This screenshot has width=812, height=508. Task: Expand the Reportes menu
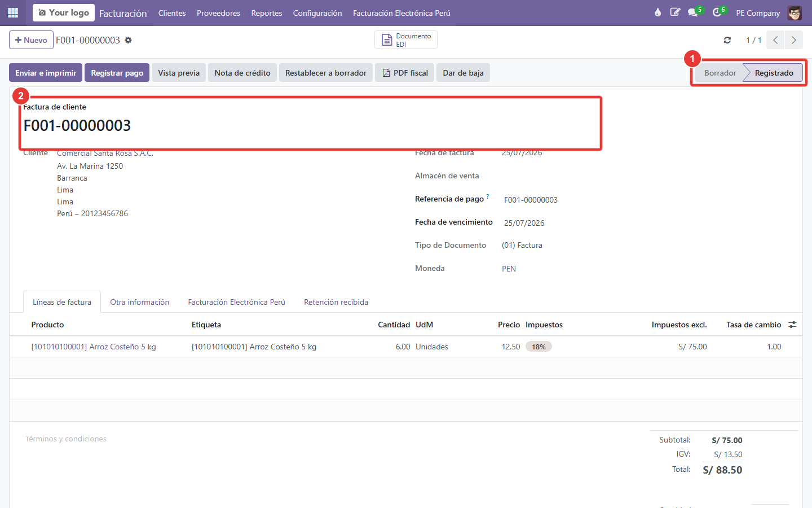point(267,13)
